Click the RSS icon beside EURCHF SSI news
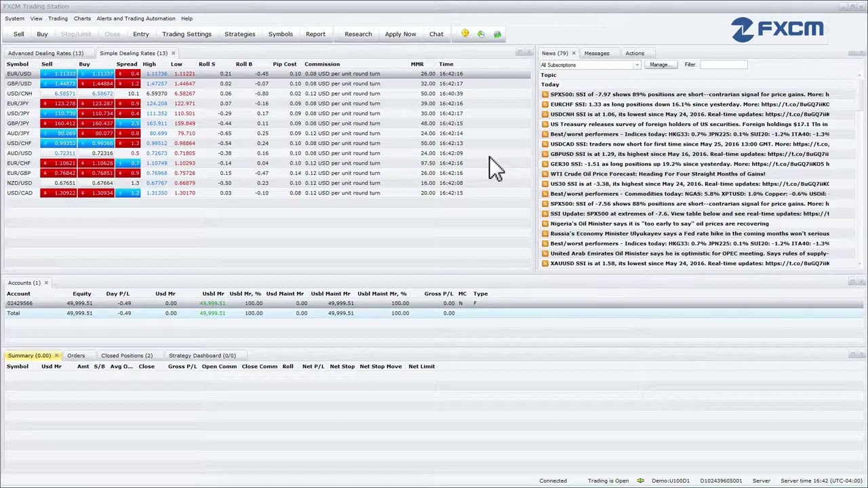 coord(545,104)
